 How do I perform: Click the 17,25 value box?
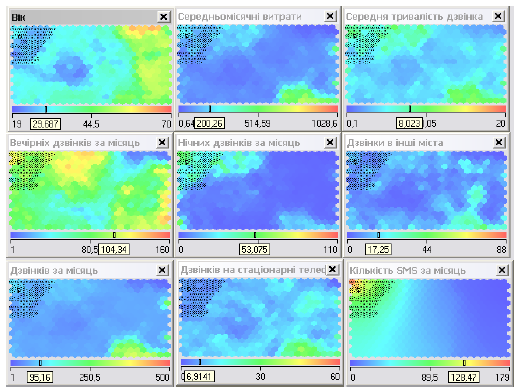point(378,249)
